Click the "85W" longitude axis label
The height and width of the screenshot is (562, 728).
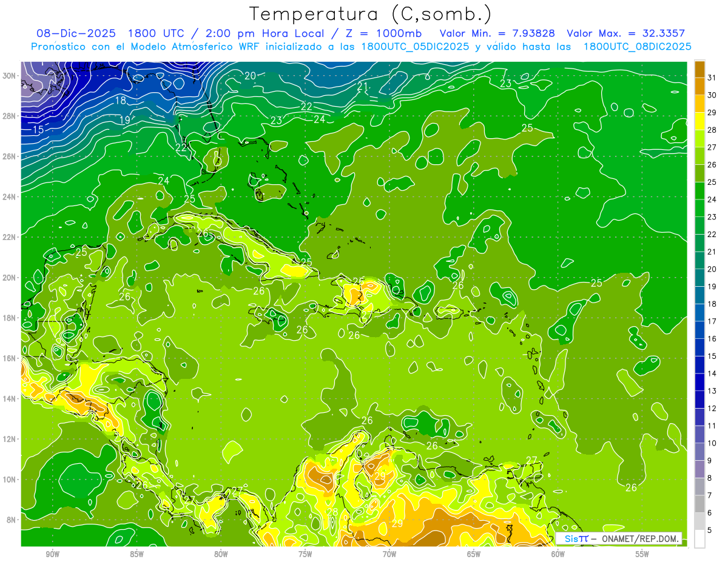click(x=136, y=554)
